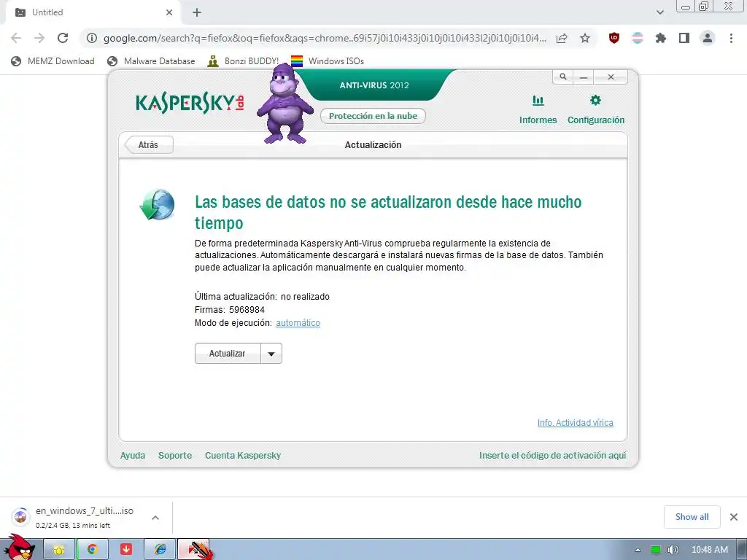Show hidden tray icons arrow
Image resolution: width=747 pixels, height=560 pixels.
(638, 550)
